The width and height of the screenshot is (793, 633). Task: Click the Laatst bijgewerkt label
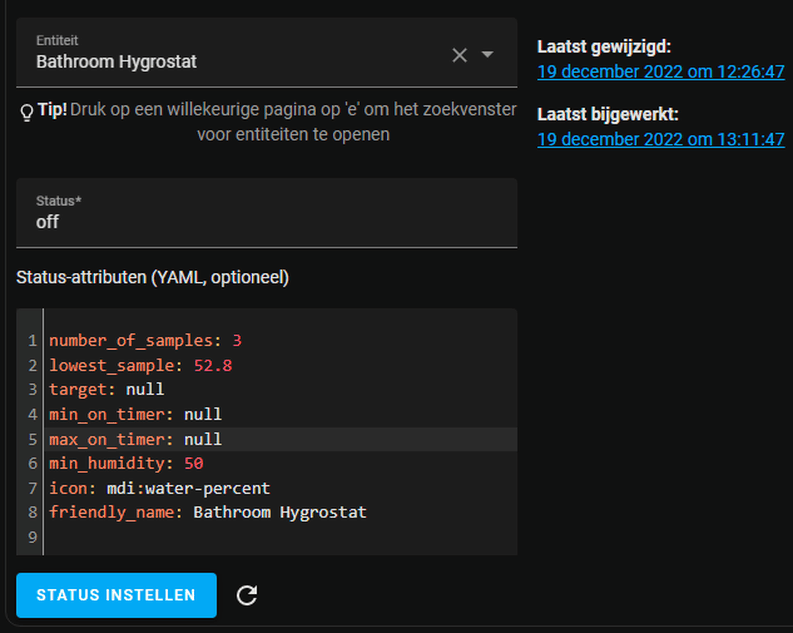pyautogui.click(x=607, y=115)
